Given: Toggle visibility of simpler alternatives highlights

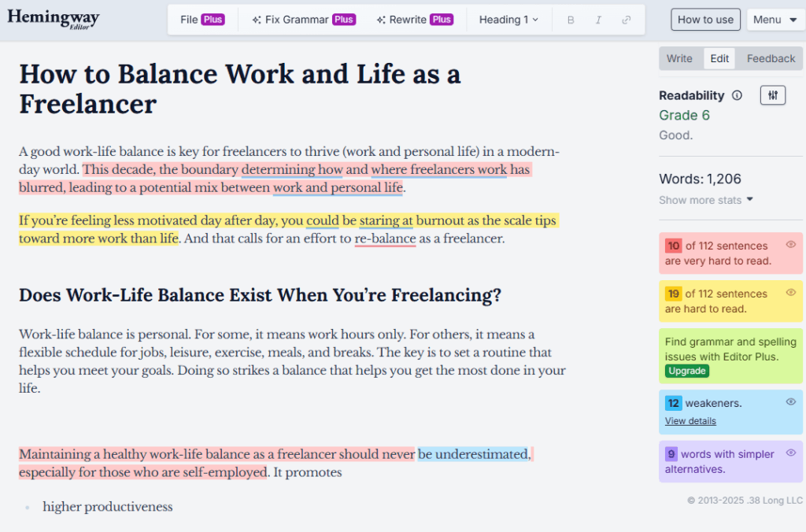Looking at the screenshot, I should [790, 453].
